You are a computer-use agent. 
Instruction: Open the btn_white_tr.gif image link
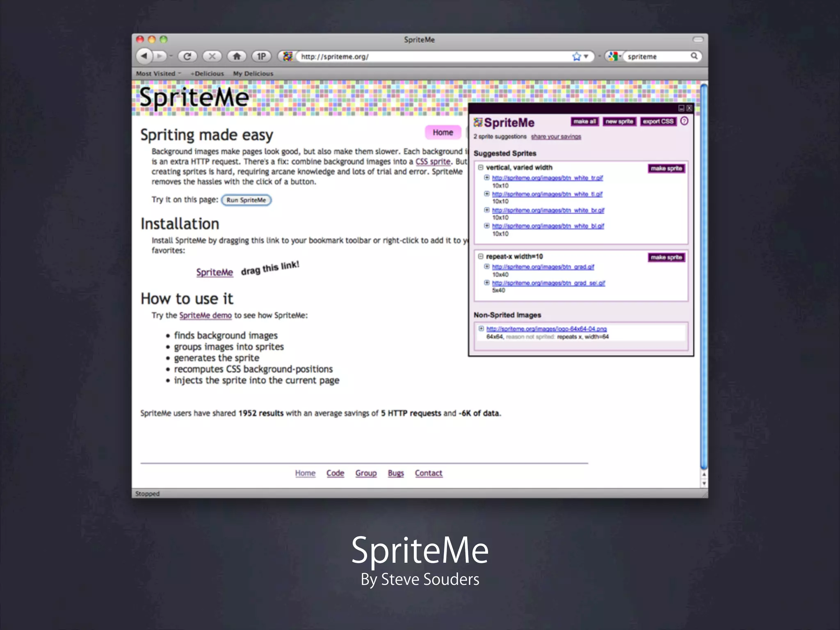click(548, 178)
